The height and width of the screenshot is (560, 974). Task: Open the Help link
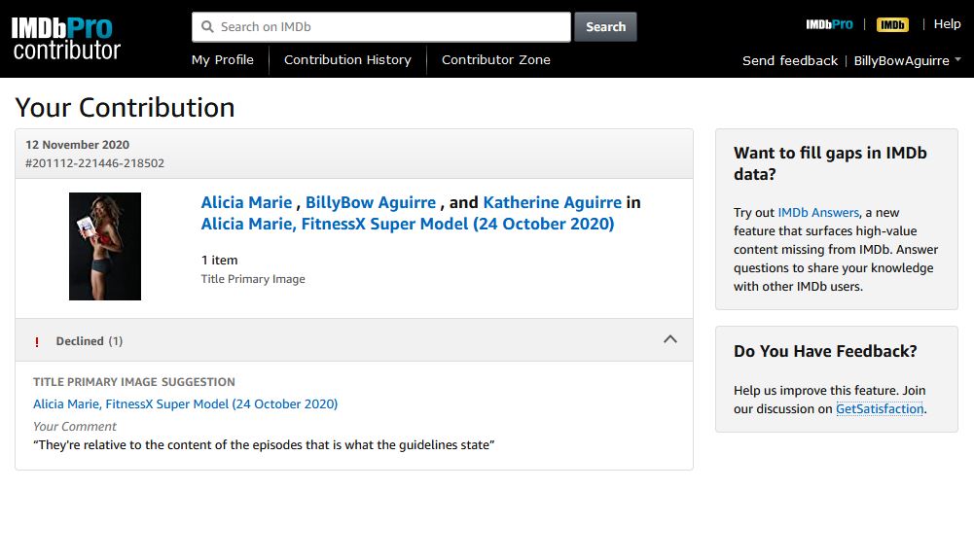(947, 24)
